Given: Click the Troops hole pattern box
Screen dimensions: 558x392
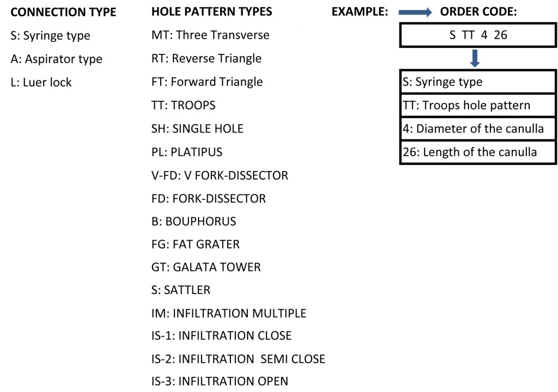Looking at the screenshot, I should tap(477, 105).
